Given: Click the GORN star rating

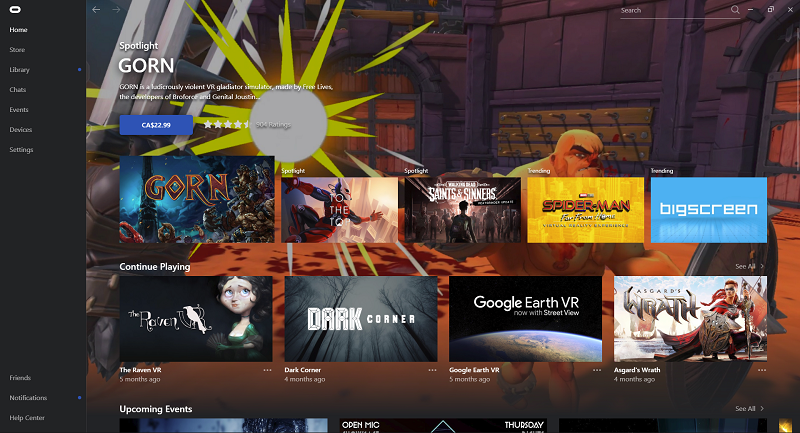Looking at the screenshot, I should pos(227,124).
